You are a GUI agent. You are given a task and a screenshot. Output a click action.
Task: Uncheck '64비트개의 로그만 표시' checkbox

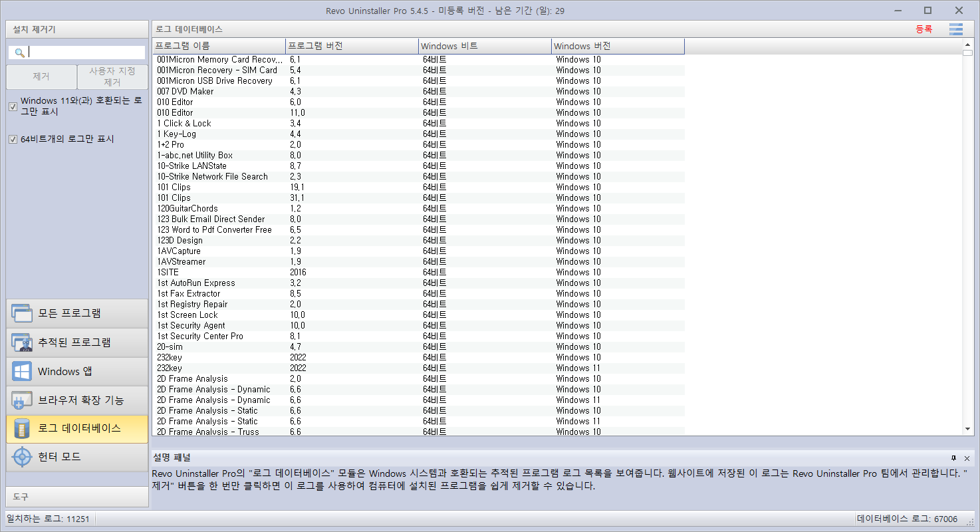13,140
